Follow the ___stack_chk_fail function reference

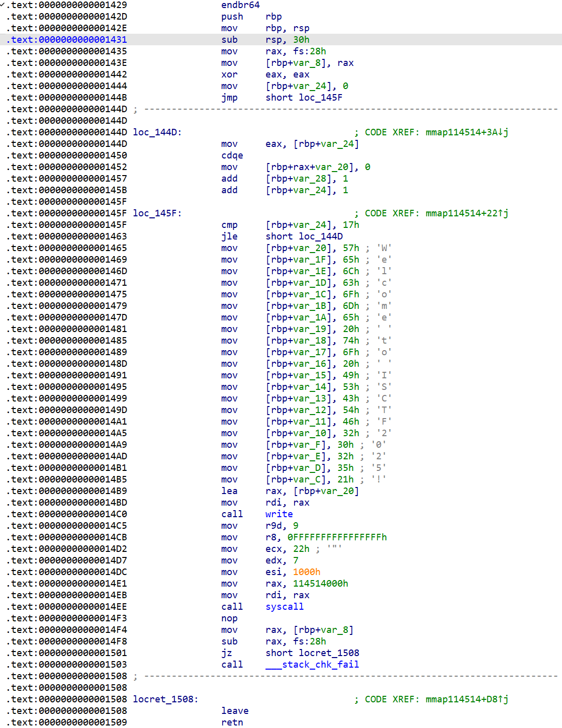click(x=312, y=665)
